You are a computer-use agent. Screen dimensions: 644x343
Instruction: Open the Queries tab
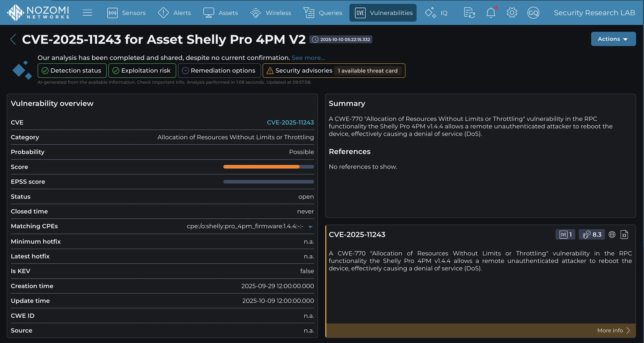(x=323, y=12)
